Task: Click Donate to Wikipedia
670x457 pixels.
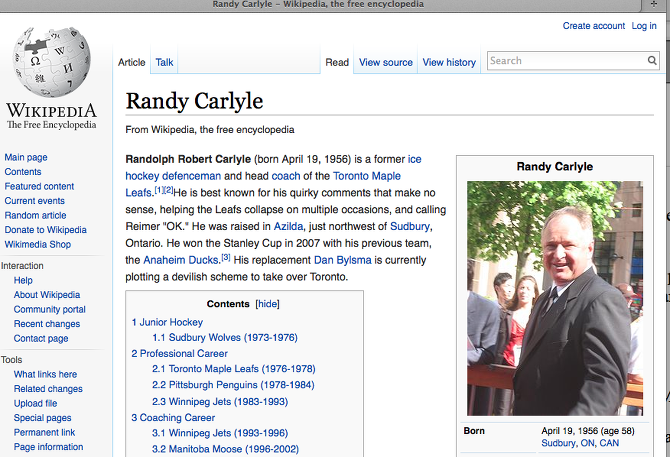Action: (x=46, y=230)
